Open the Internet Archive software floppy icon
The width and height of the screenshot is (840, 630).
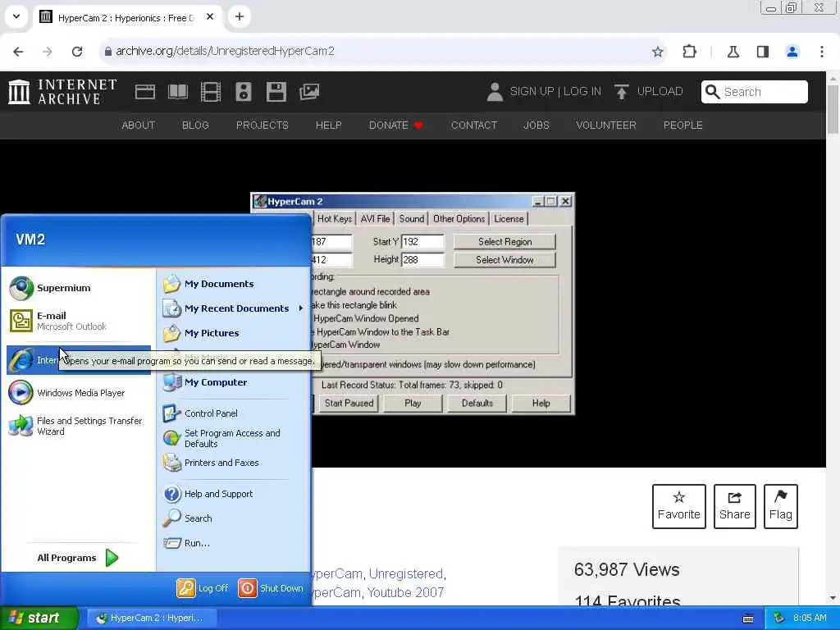click(276, 92)
